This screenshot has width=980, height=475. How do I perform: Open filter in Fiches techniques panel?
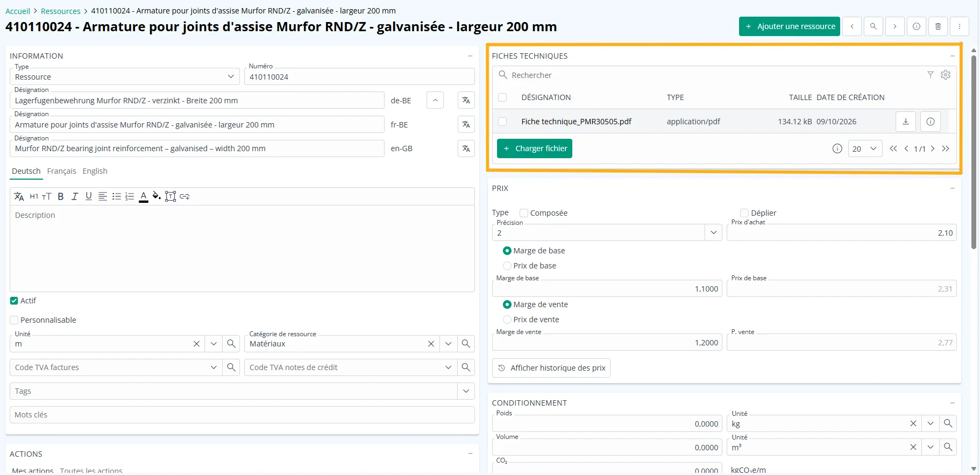click(x=930, y=75)
